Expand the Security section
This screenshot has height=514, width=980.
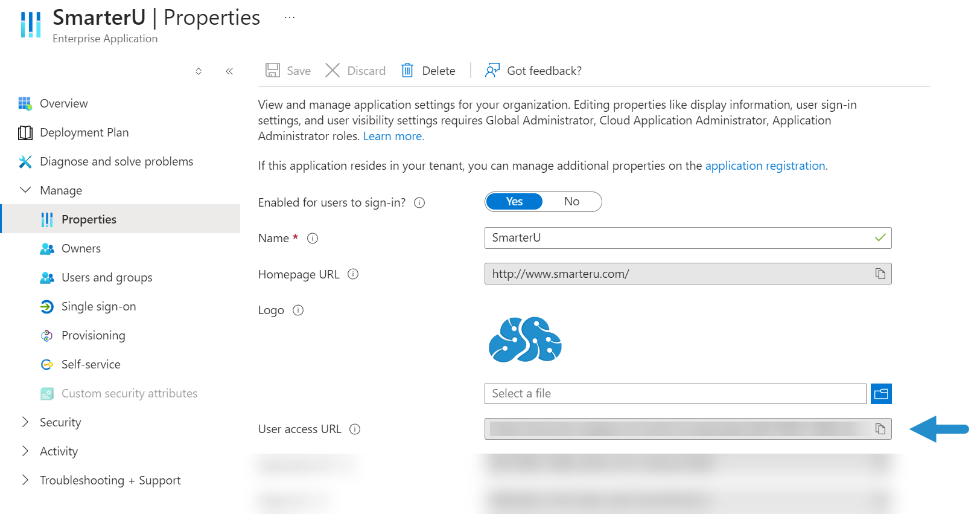tap(25, 422)
